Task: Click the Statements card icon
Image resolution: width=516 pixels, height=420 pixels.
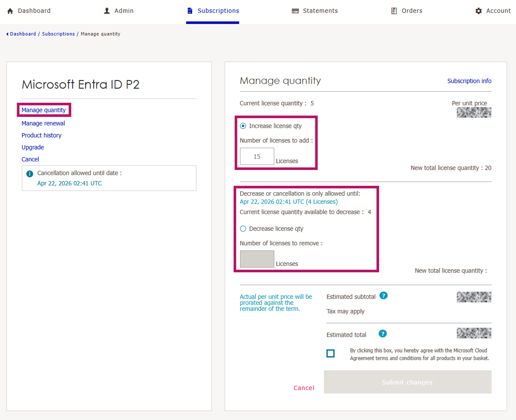Action: (x=295, y=11)
